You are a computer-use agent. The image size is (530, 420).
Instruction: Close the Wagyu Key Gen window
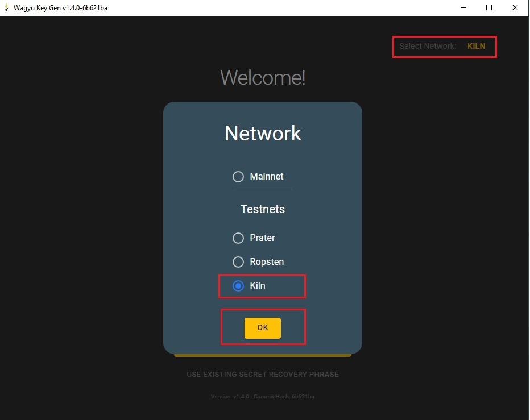515,7
